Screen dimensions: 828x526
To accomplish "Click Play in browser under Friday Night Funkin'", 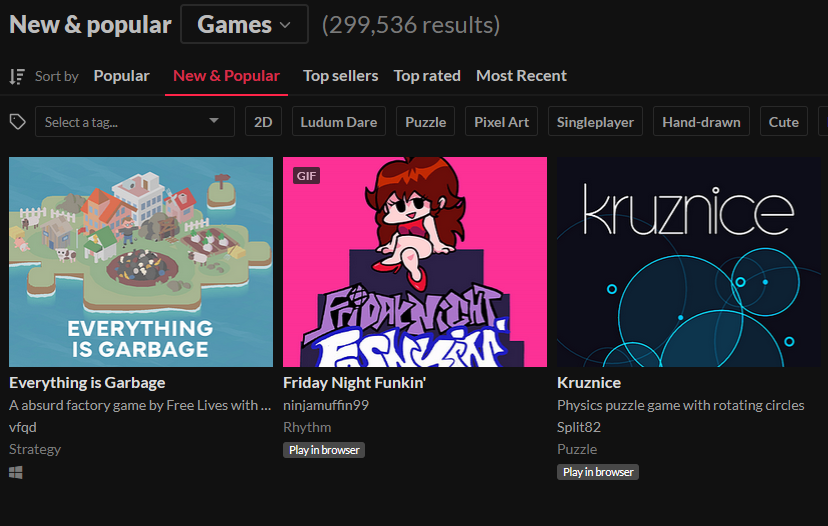I will pyautogui.click(x=324, y=450).
